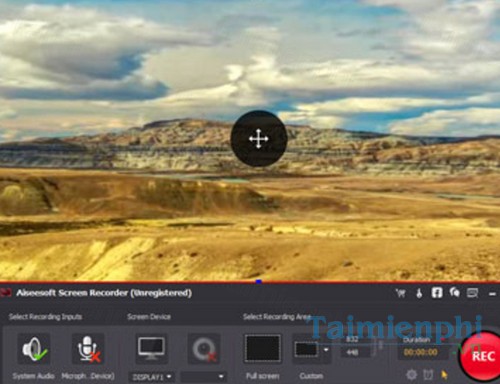This screenshot has height=384, width=500.
Task: Select the Full screen recording area
Action: (263, 349)
